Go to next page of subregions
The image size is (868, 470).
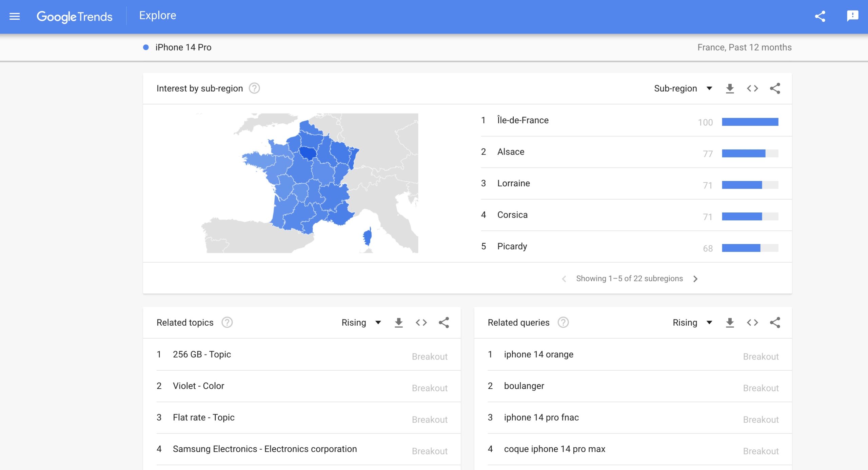pos(695,279)
